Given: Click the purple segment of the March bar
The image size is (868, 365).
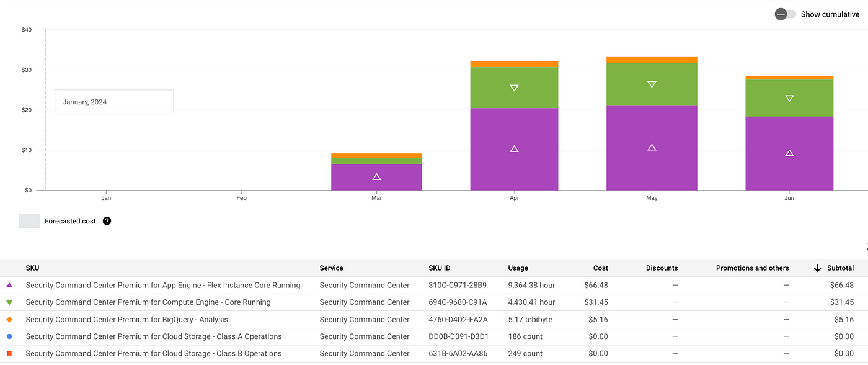Looking at the screenshot, I should (376, 177).
